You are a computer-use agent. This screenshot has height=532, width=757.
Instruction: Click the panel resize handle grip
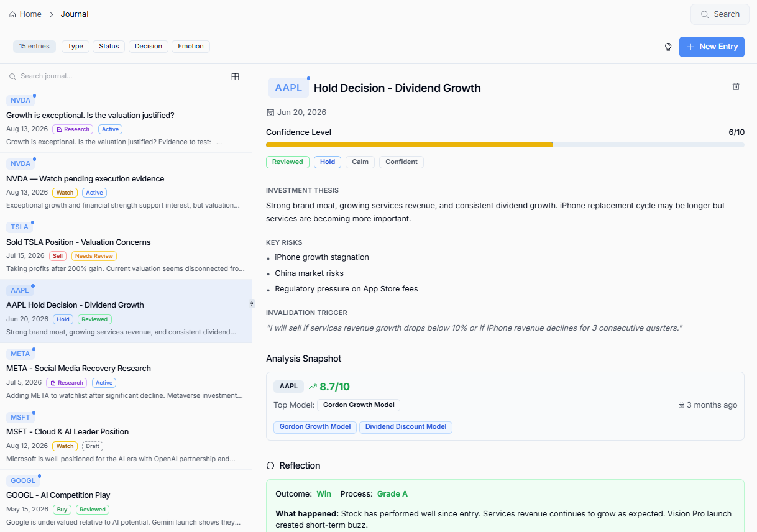pos(252,304)
